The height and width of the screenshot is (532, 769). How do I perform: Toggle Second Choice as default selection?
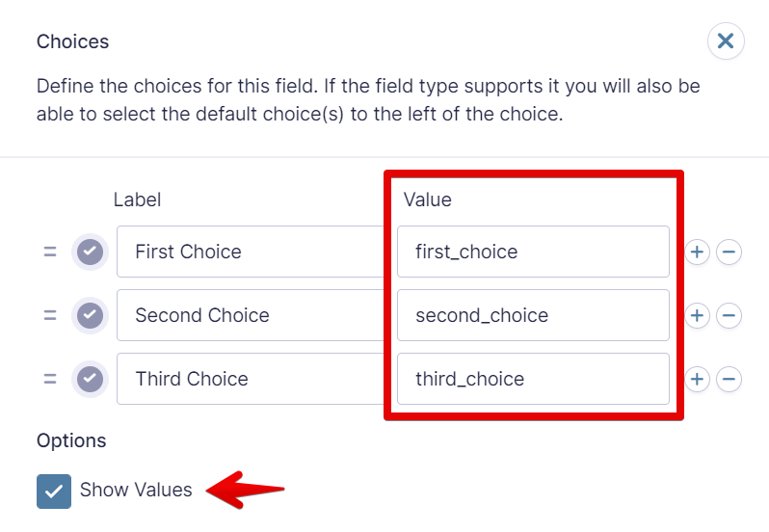pos(90,315)
